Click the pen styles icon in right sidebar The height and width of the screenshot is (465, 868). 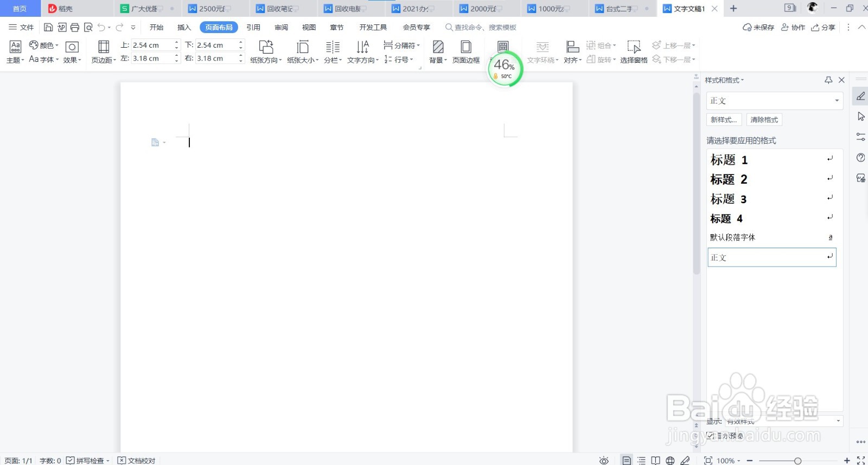tap(860, 96)
